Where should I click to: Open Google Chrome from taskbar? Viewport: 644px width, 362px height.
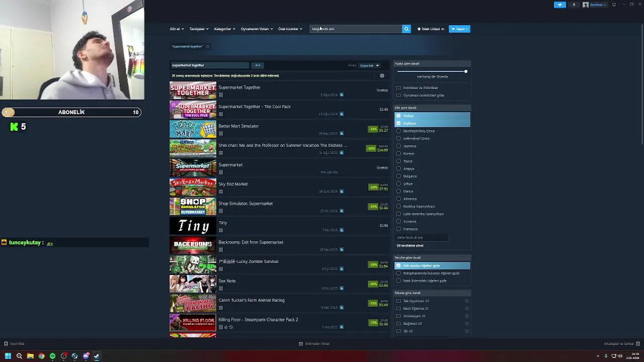41,356
